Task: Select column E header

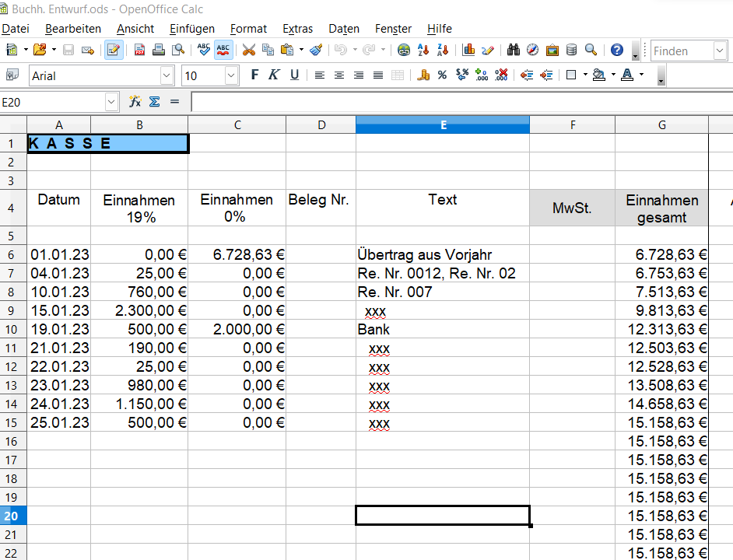Action: point(442,124)
